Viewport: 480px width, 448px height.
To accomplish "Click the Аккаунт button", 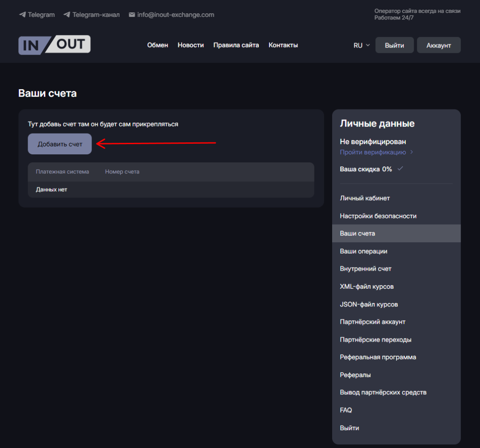I will (x=438, y=45).
